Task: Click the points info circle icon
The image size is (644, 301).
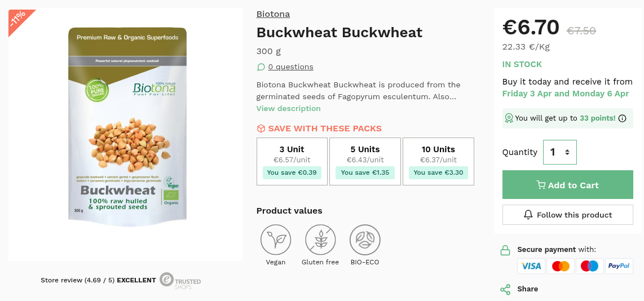Action: (x=623, y=118)
